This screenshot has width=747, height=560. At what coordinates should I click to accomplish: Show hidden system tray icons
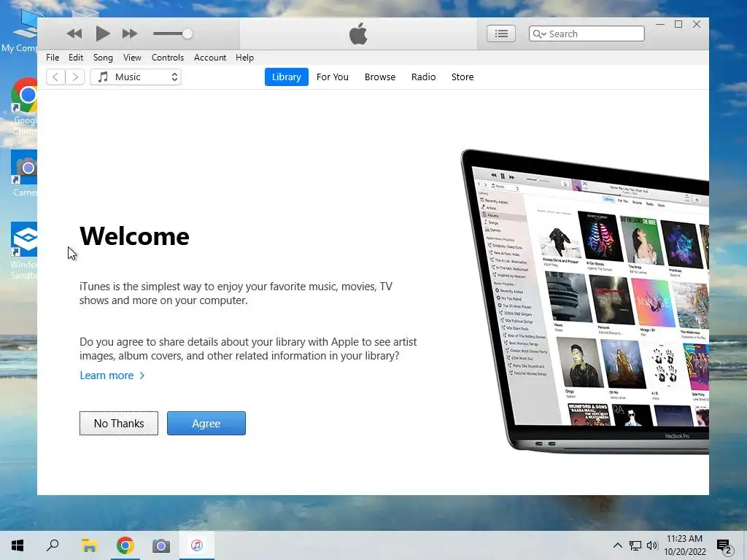[617, 545]
